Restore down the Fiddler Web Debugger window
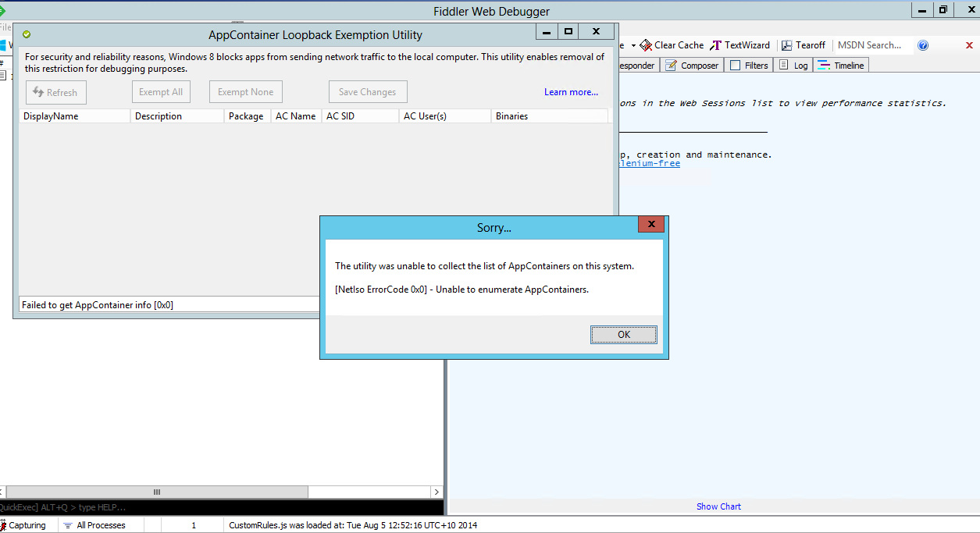The height and width of the screenshot is (533, 980). (943, 9)
